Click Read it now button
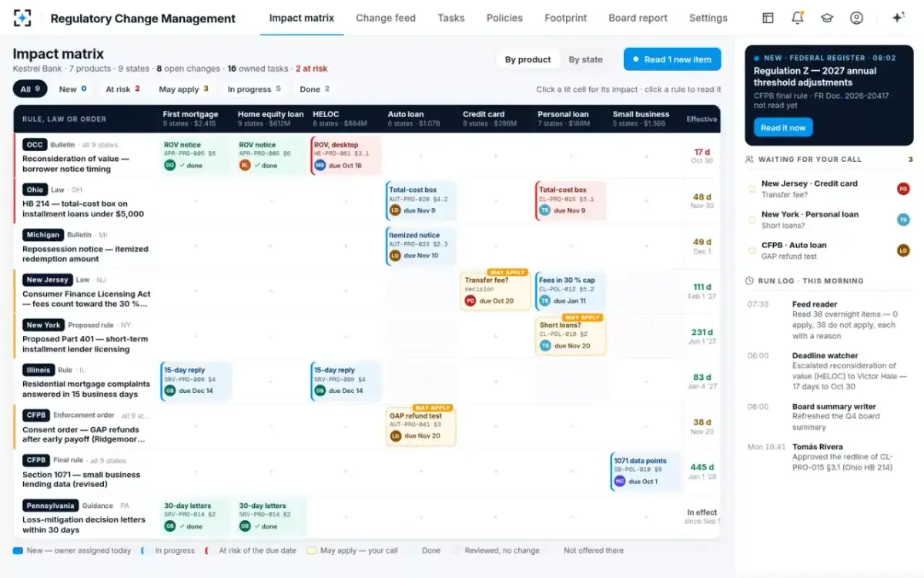The image size is (924, 578). [783, 128]
